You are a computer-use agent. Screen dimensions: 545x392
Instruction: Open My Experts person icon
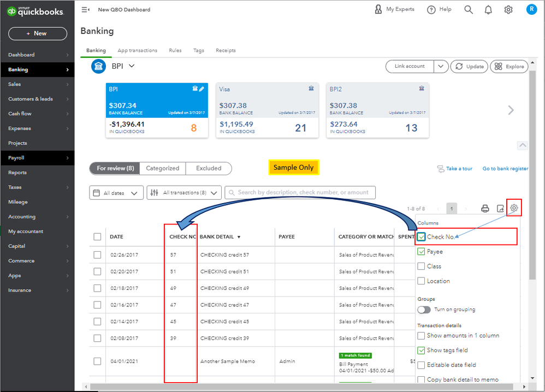[x=378, y=9]
